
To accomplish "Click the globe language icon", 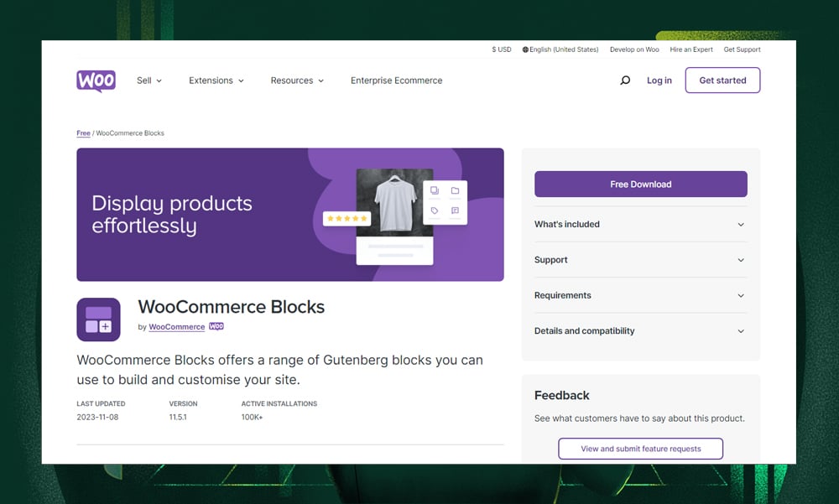I will point(525,49).
